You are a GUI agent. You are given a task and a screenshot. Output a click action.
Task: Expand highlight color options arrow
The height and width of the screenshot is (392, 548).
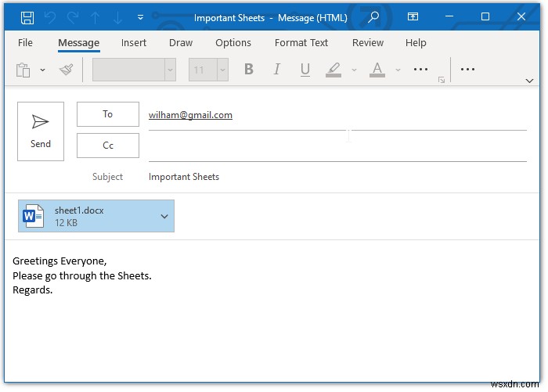354,70
